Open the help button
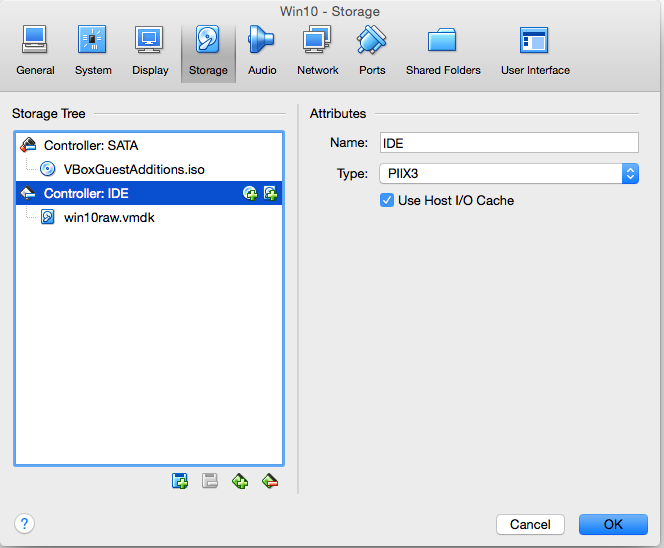This screenshot has width=664, height=548. [x=25, y=524]
